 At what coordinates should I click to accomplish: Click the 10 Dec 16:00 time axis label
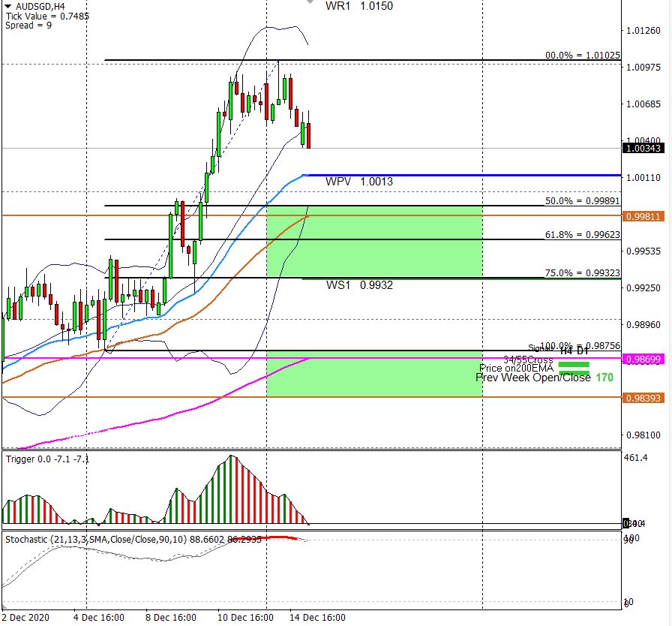(x=245, y=618)
